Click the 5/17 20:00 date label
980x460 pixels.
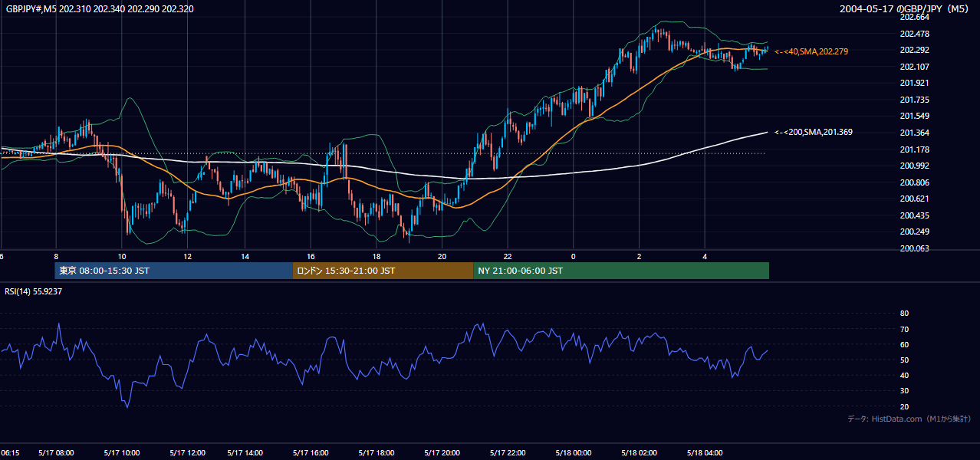[442, 453]
